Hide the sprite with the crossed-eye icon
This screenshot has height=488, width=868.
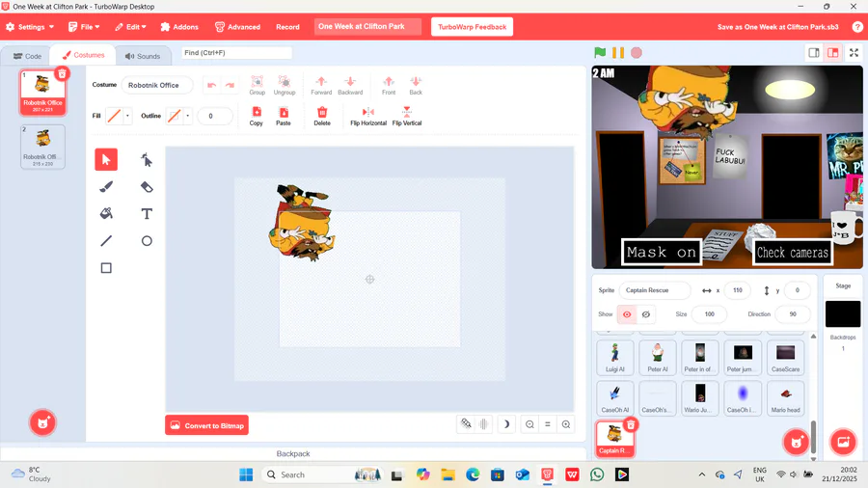(646, 314)
